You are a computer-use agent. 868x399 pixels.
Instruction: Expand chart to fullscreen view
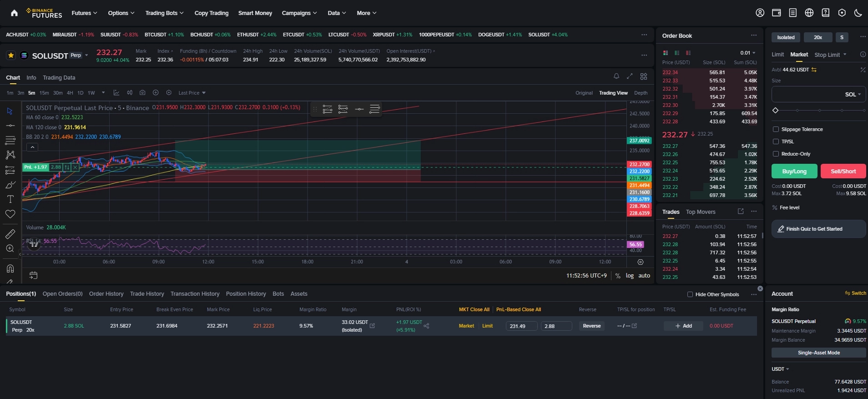point(630,76)
